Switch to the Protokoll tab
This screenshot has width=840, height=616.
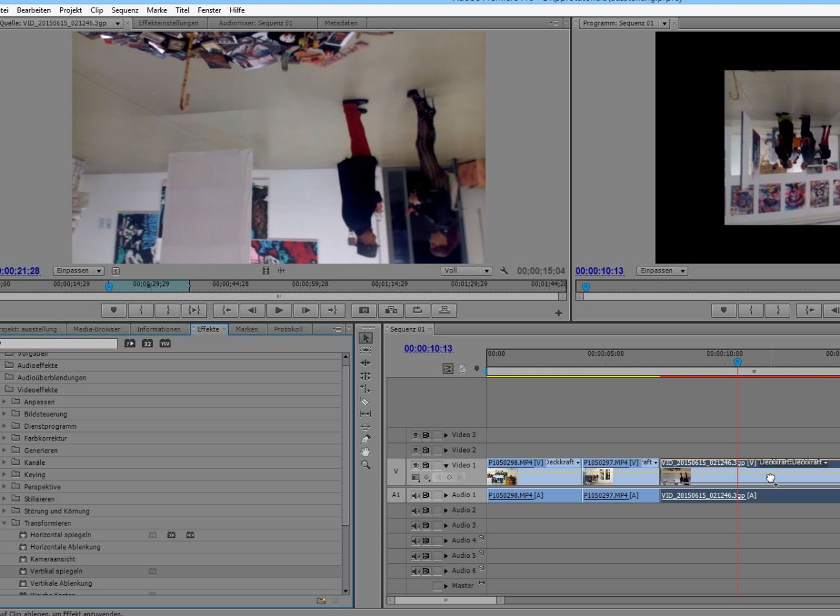tap(288, 329)
